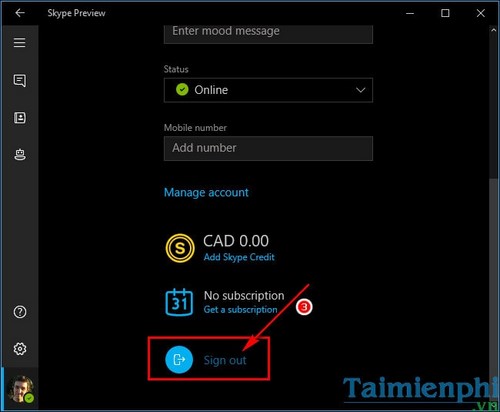Open the hamburger menu in sidebar

pyautogui.click(x=19, y=42)
